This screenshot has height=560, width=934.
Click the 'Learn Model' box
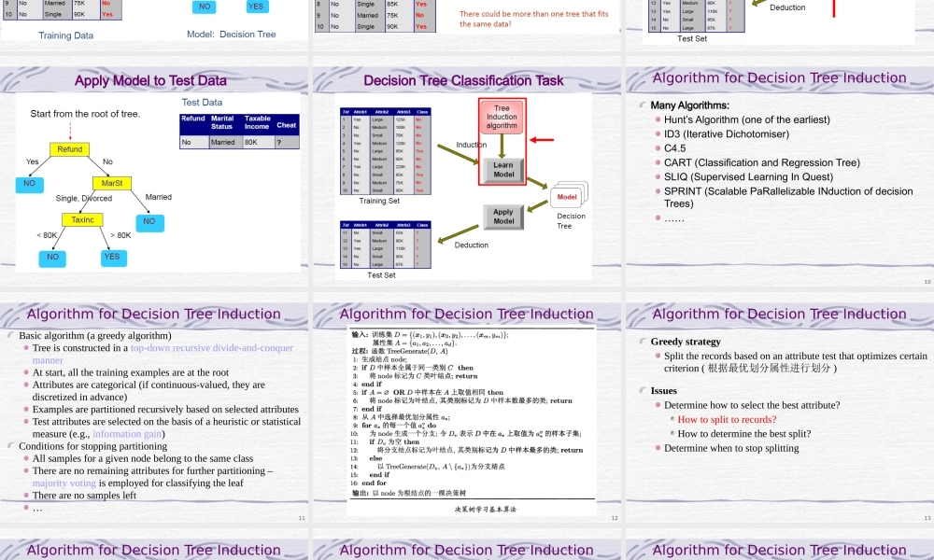coord(503,170)
